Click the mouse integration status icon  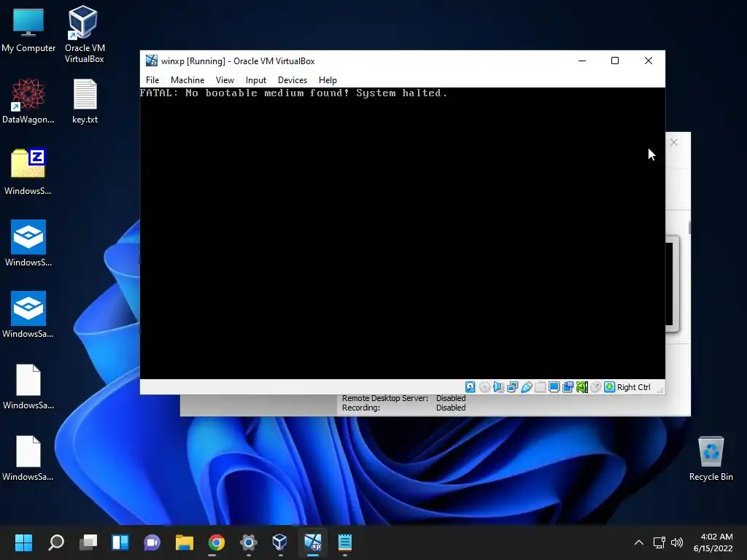pyautogui.click(x=595, y=387)
